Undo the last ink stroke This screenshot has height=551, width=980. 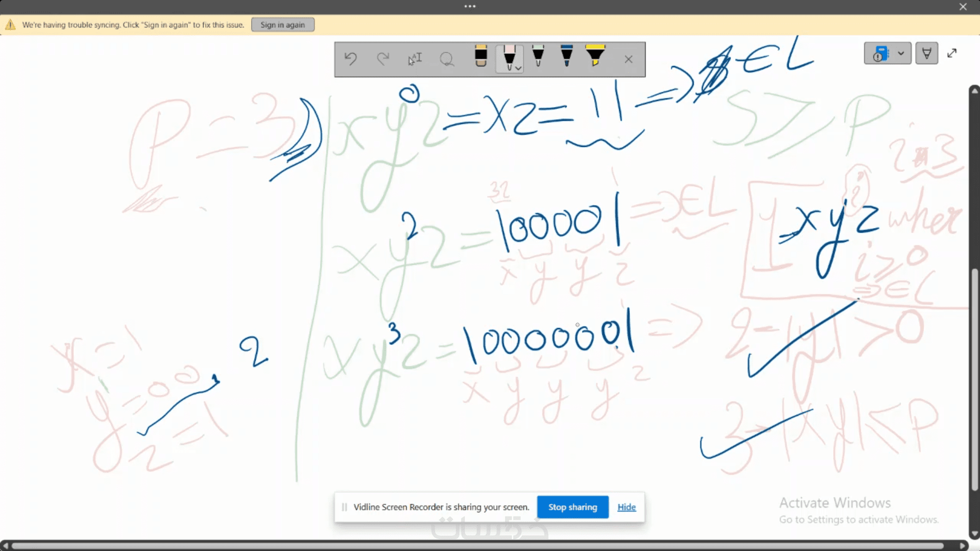tap(350, 59)
